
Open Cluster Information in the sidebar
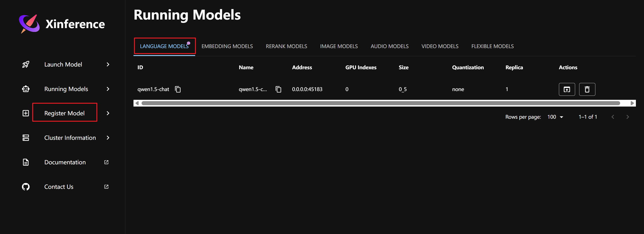pos(70,138)
